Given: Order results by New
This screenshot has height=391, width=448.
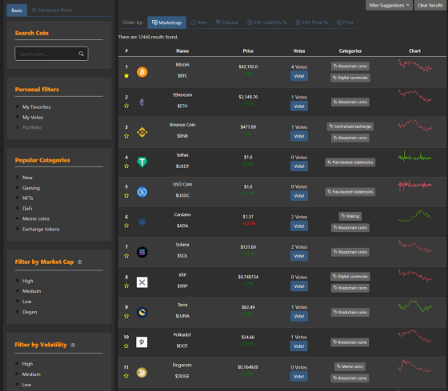Looking at the screenshot, I should [199, 22].
